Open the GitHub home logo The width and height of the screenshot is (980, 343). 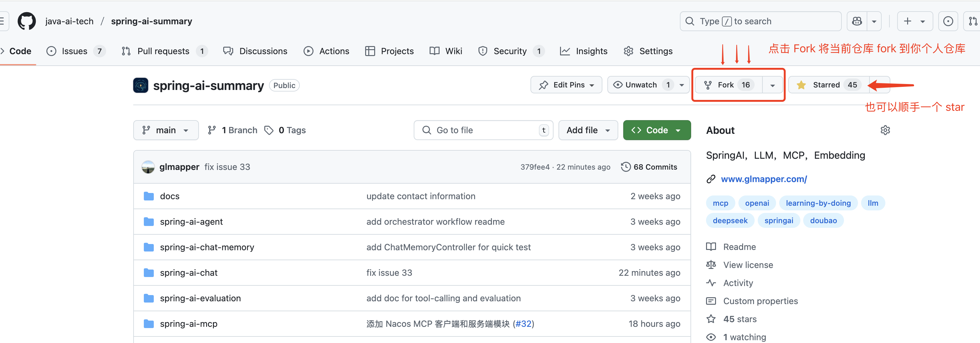click(27, 21)
